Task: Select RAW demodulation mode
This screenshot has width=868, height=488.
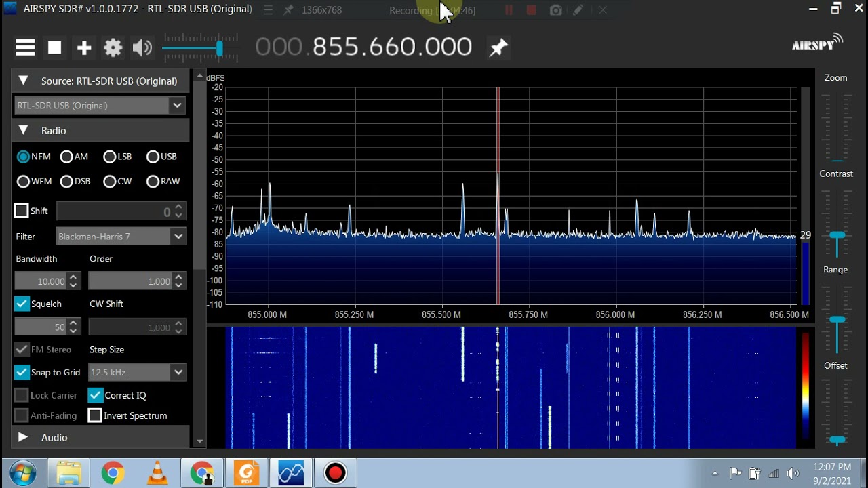Action: click(x=153, y=182)
